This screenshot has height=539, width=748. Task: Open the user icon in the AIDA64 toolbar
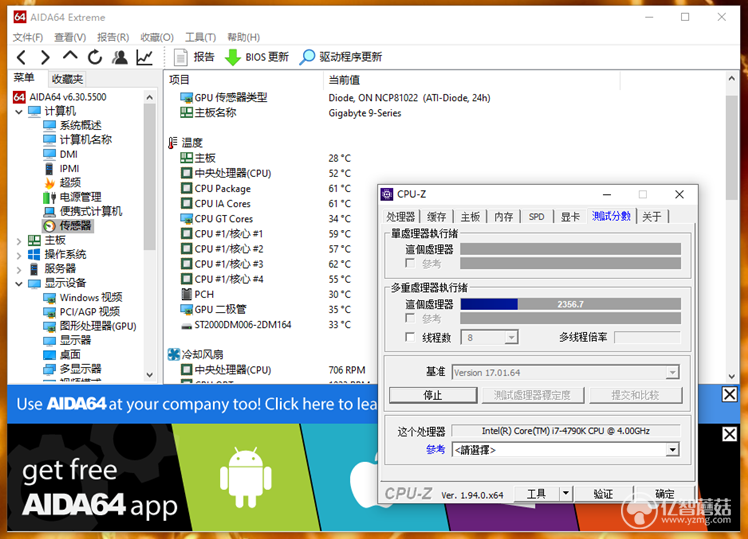click(119, 57)
